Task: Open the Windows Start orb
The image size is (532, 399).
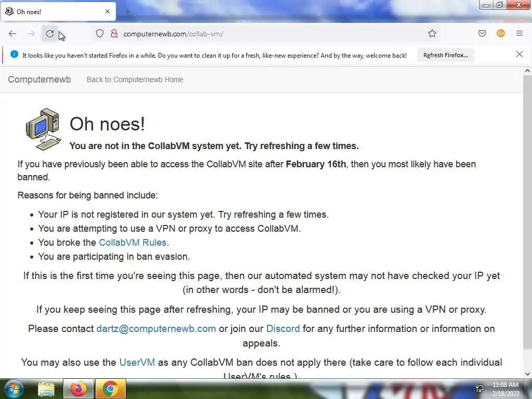Action: tap(14, 389)
